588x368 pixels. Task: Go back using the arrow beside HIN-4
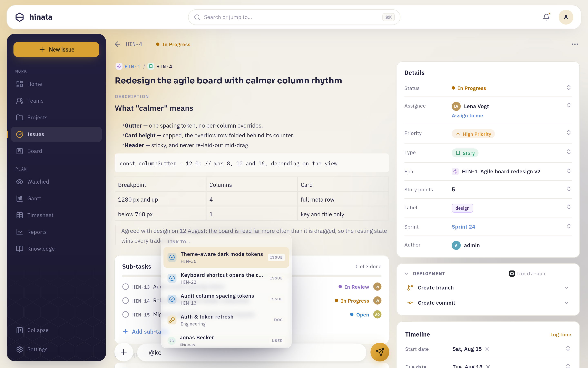click(118, 44)
